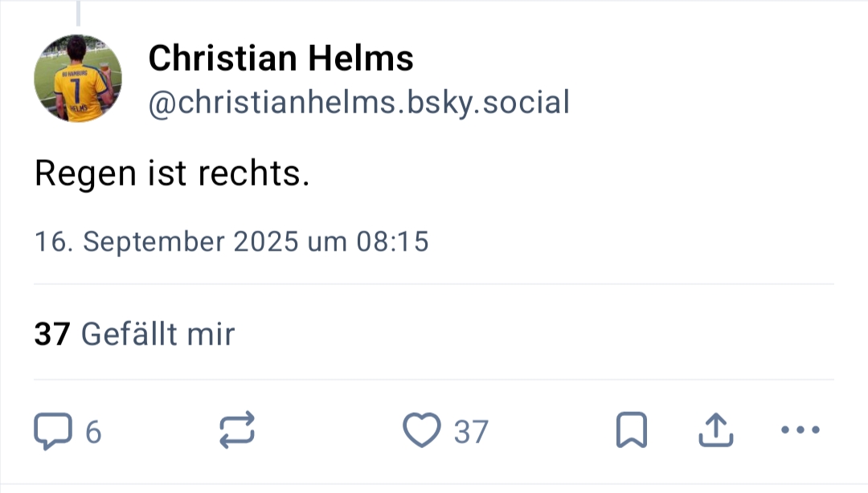Viewport: 868px width, 493px height.
Task: Select the post text "Regen ist rechts."
Action: (x=172, y=173)
